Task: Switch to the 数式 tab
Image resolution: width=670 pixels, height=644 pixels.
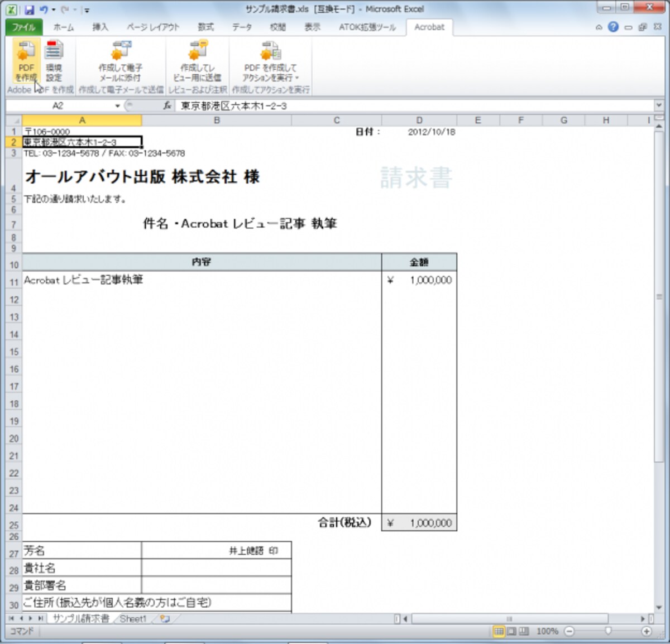Action: [x=205, y=27]
